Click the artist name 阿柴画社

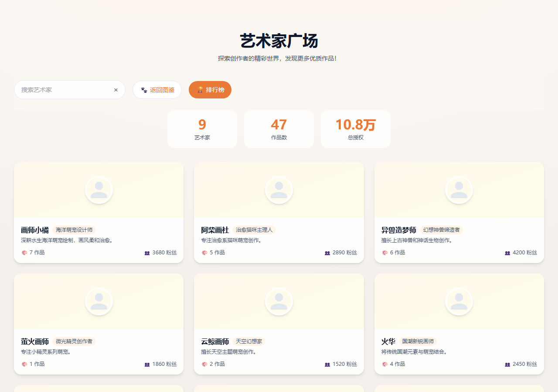(215, 230)
